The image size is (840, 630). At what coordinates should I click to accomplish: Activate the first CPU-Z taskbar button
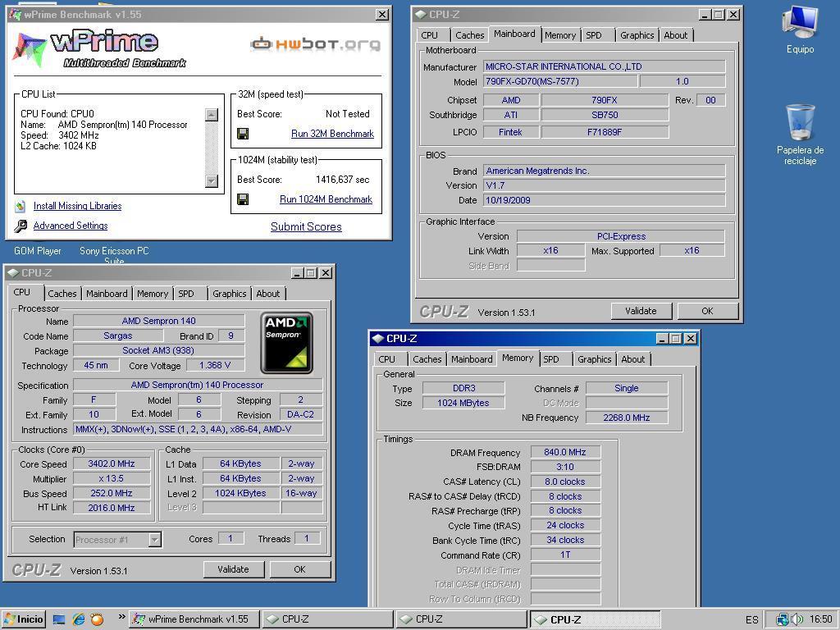pos(328,619)
